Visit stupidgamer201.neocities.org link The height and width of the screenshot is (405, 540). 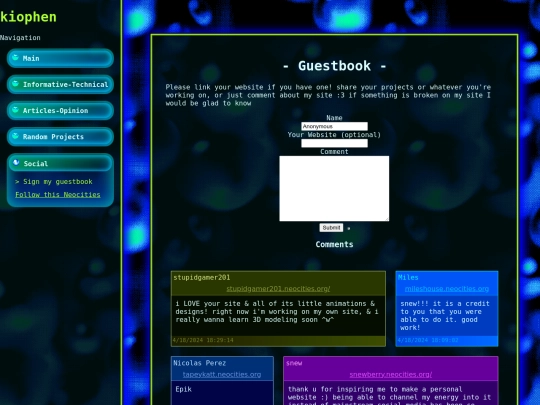click(278, 289)
